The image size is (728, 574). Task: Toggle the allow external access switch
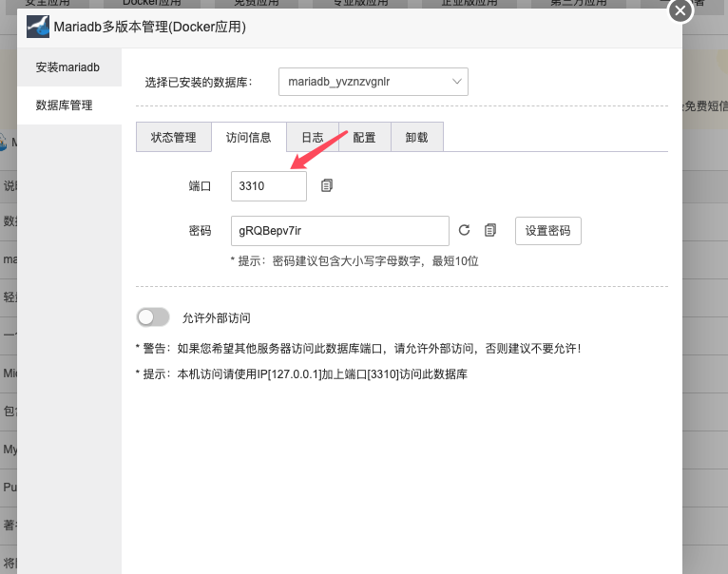(153, 317)
